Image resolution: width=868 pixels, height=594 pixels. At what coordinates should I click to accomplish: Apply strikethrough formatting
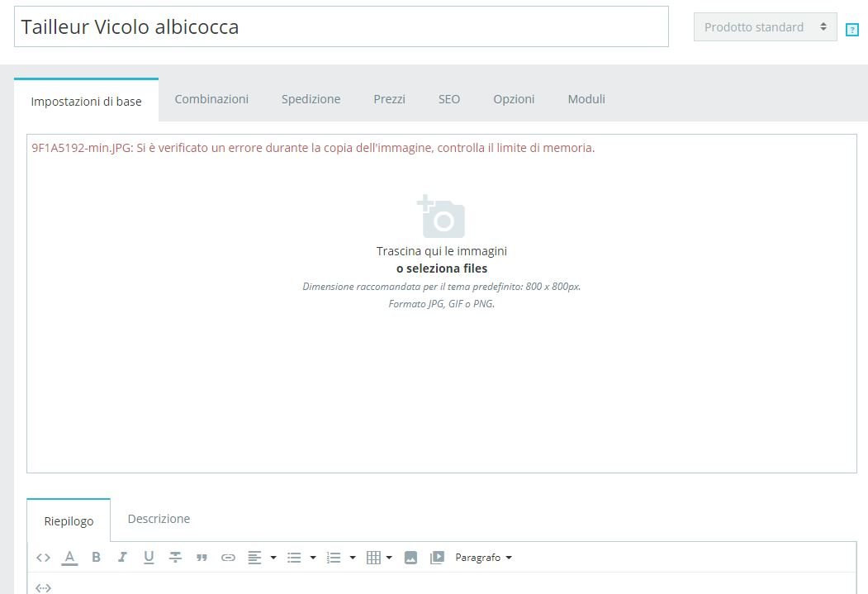pos(175,558)
